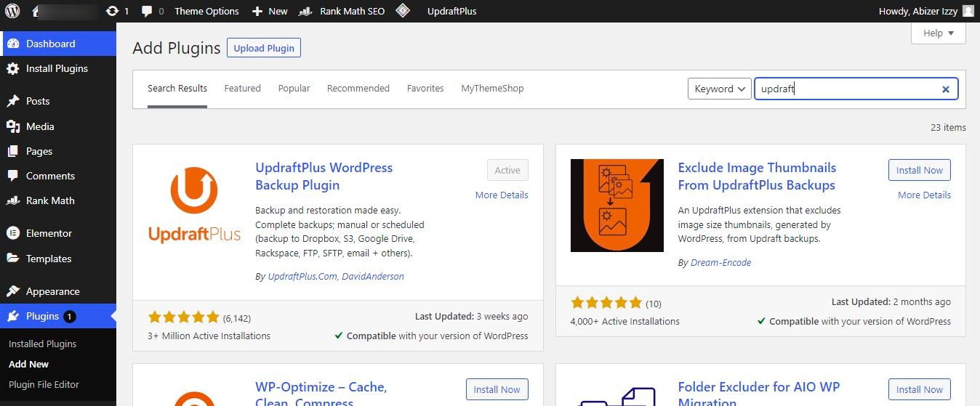Open Install Plugins sidebar item

coord(58,68)
